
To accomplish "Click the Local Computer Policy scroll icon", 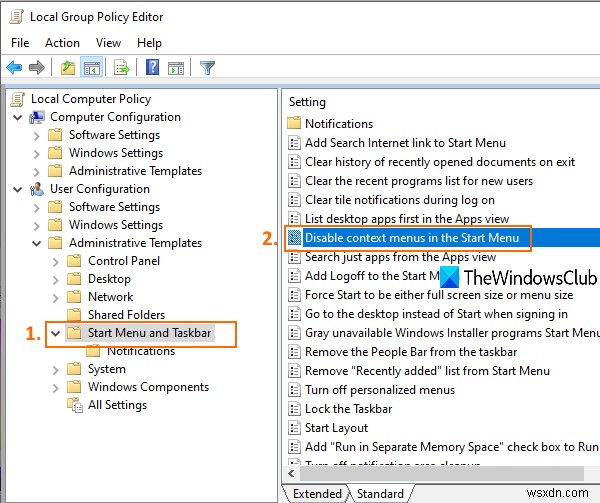I will (18, 99).
